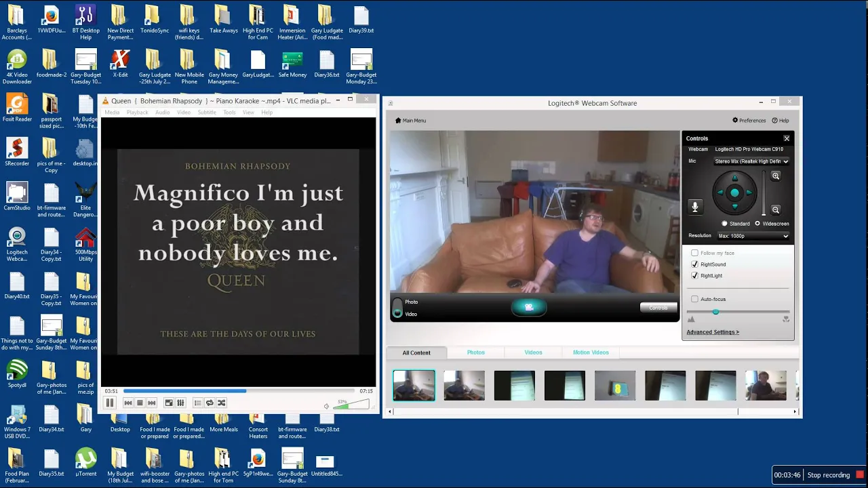The height and width of the screenshot is (488, 868).
Task: Open the VLC Audio menu
Action: (x=162, y=113)
